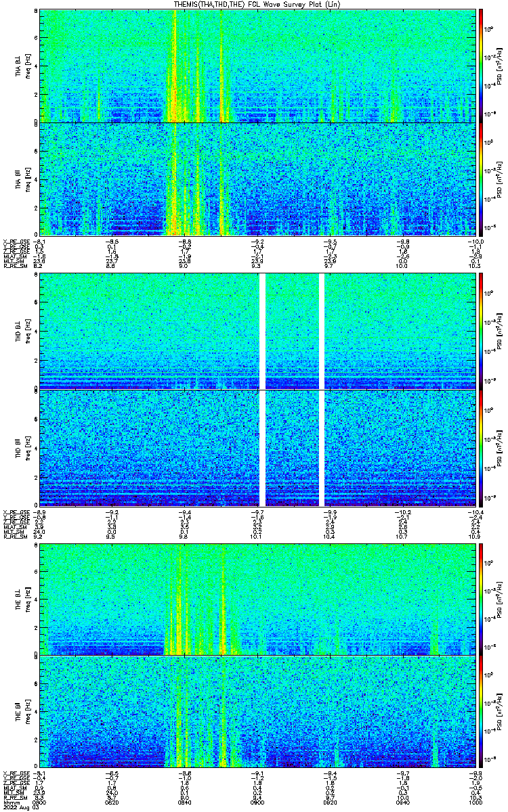Click the PSD [nT²/Hz] label of THD B-parallel
This screenshot has width=508, height=812.
[501, 448]
